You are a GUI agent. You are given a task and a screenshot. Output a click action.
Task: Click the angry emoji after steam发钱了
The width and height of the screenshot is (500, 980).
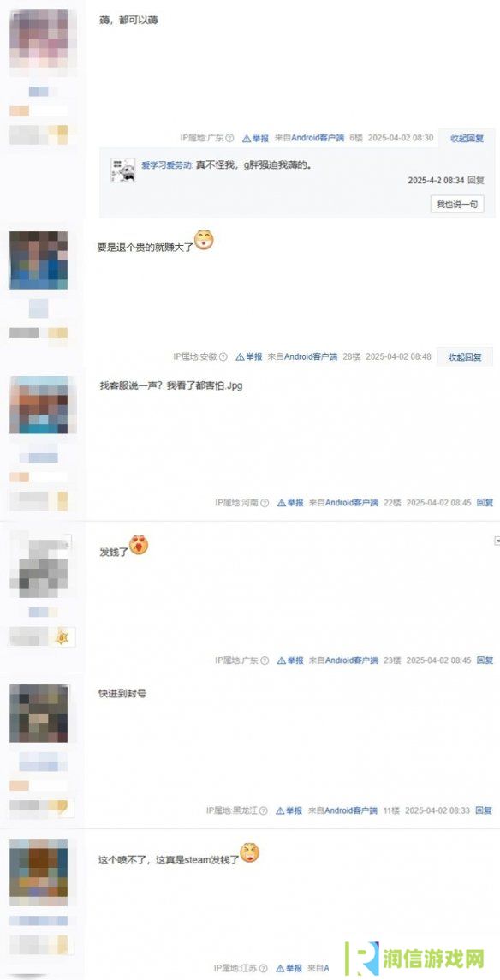[249, 853]
